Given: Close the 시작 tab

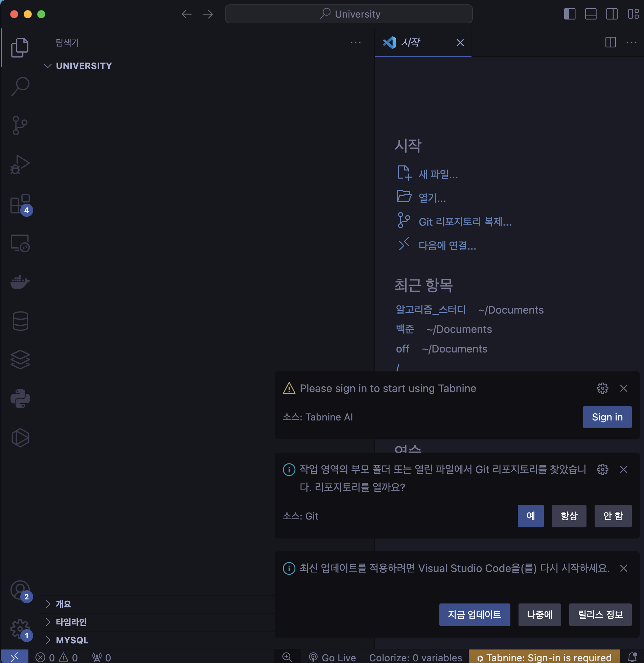Looking at the screenshot, I should tap(460, 43).
